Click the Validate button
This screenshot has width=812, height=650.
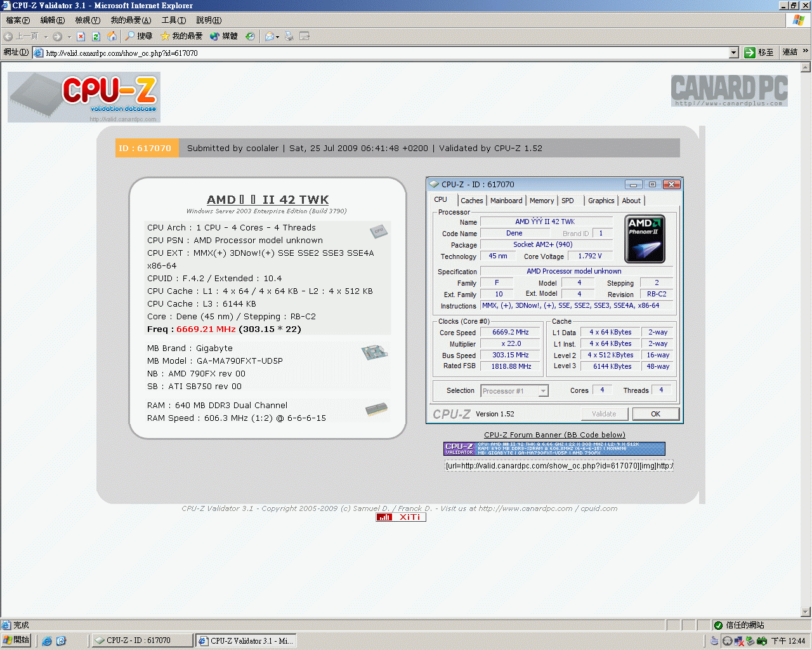[604, 414]
